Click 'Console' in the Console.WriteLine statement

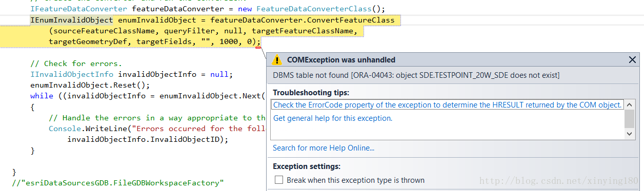click(65, 129)
